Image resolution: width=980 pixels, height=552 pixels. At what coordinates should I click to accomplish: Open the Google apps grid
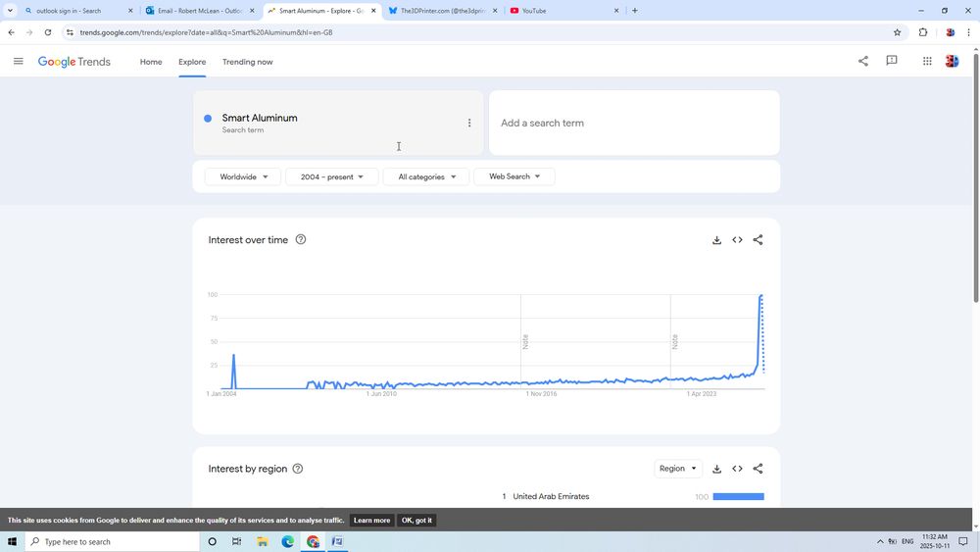pos(927,61)
